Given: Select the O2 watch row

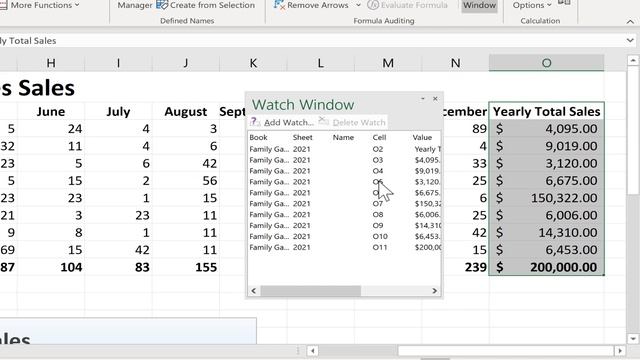Looking at the screenshot, I should 344,149.
